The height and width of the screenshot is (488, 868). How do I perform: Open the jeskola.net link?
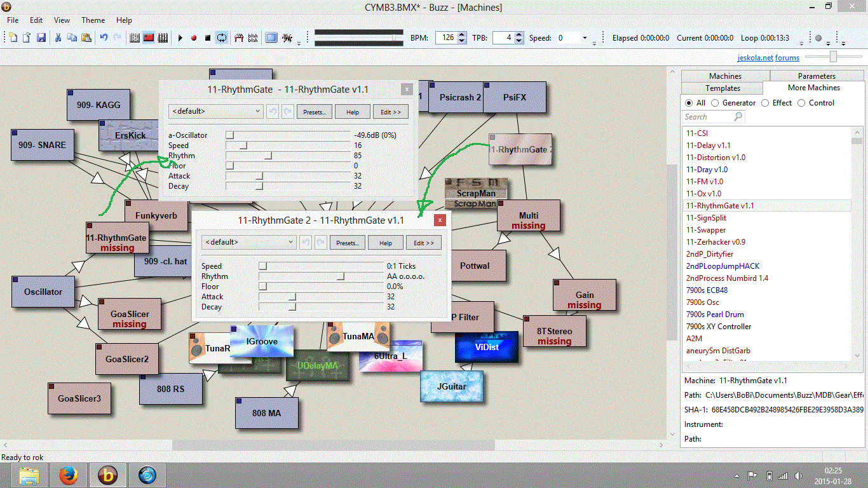pos(755,58)
